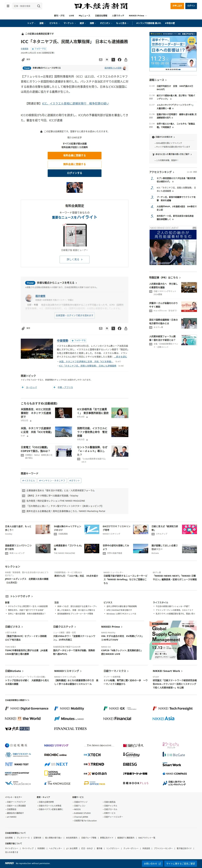This screenshot has width=202, height=868.
Task: Share to Facebook icon under the headline
Action: [119, 60]
